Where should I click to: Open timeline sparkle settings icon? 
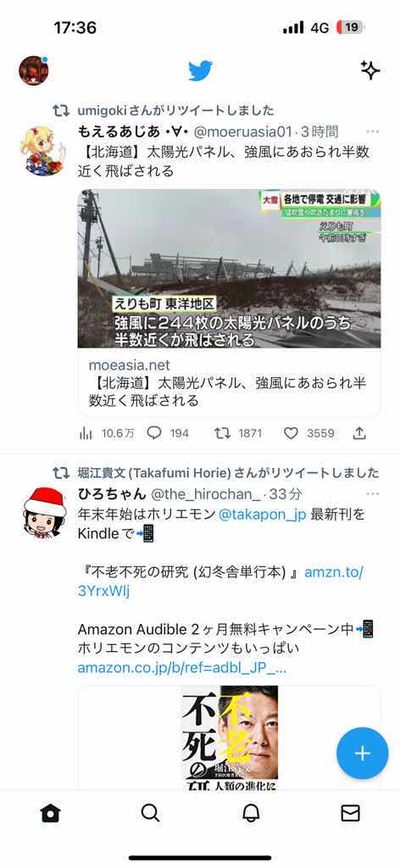(370, 70)
